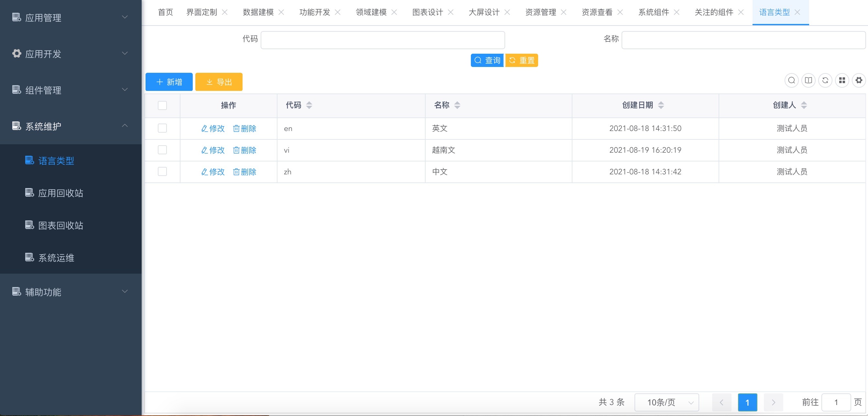
Task: Close the 关注的组件 tab
Action: (x=741, y=13)
